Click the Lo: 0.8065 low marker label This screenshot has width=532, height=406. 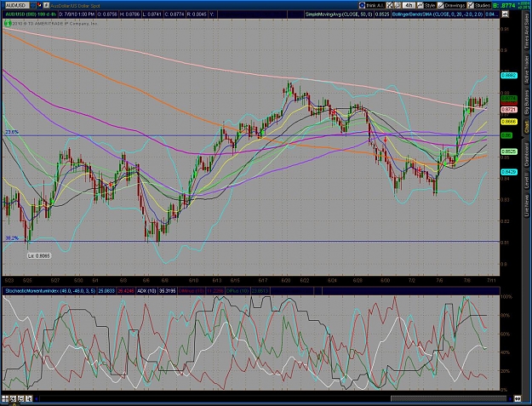click(x=39, y=255)
